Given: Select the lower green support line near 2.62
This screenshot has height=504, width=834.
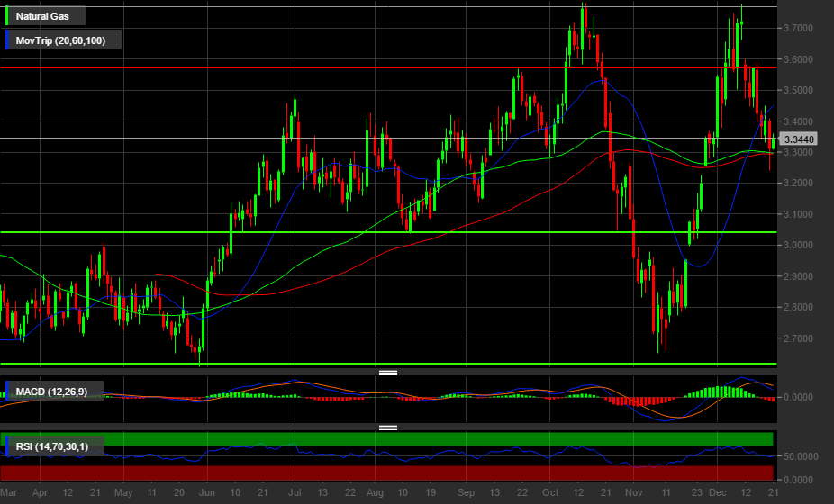Looking at the screenshot, I should tap(388, 364).
